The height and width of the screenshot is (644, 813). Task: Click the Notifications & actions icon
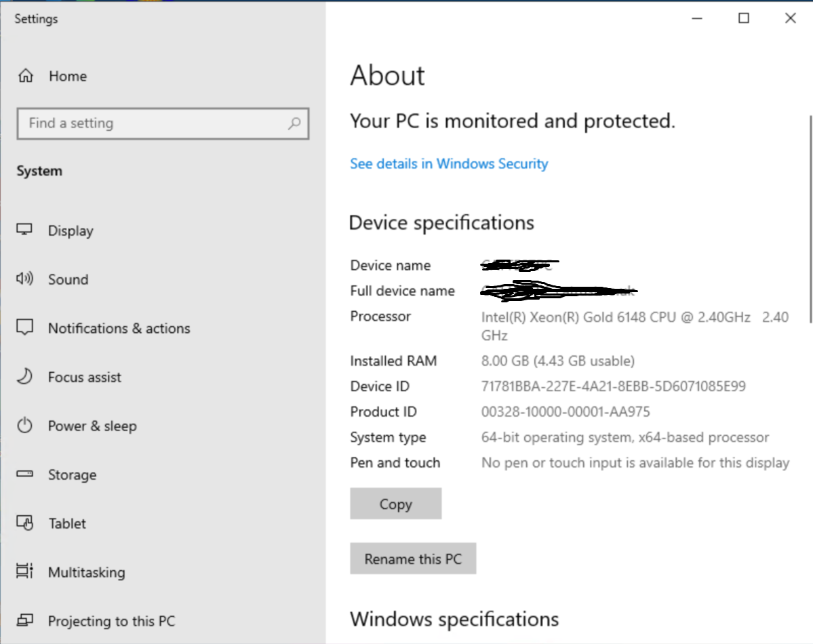tap(24, 327)
